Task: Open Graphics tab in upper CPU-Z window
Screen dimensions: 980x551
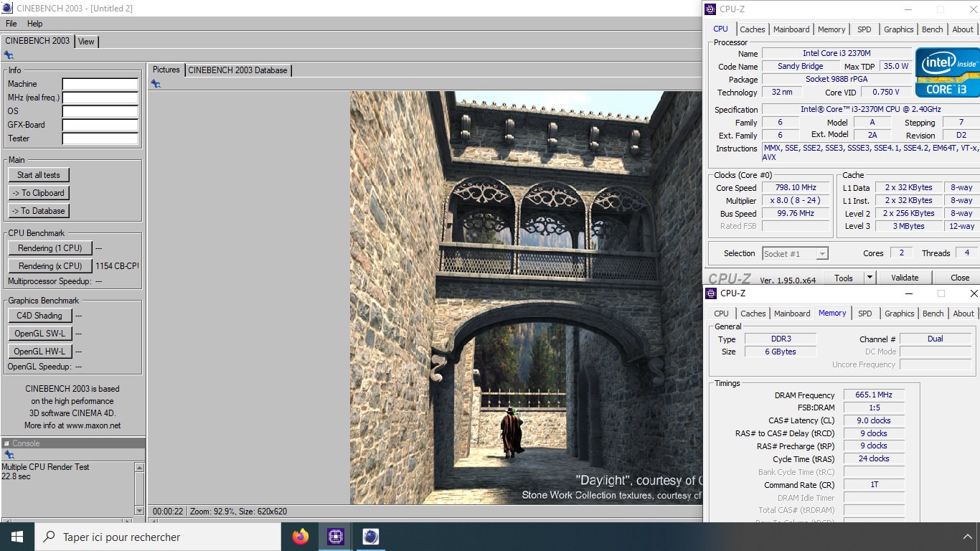Action: [x=899, y=29]
